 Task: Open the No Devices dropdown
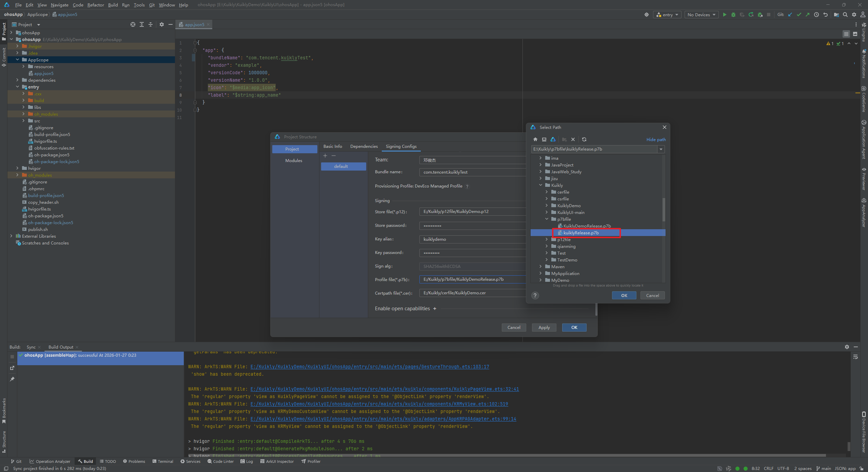point(701,15)
